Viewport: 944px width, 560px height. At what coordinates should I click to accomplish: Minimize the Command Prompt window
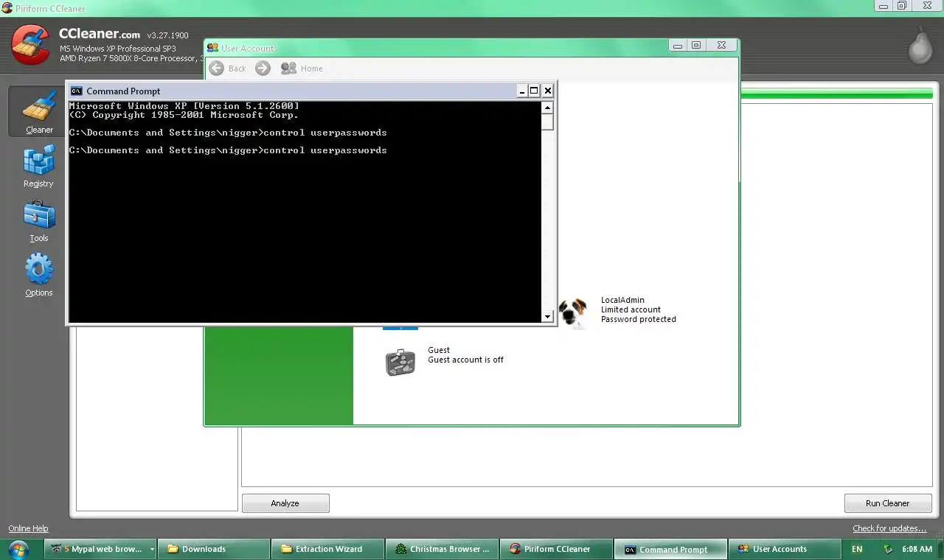(x=522, y=91)
